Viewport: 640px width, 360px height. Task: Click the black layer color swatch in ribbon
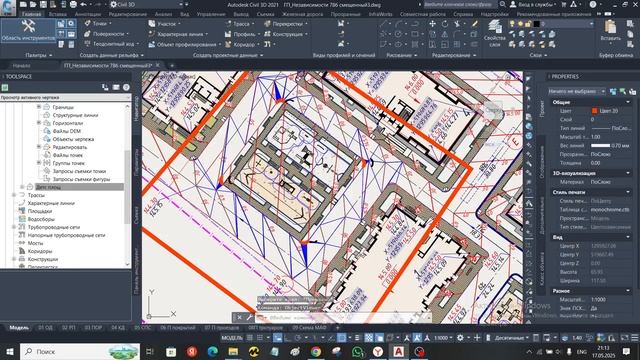coord(537,24)
